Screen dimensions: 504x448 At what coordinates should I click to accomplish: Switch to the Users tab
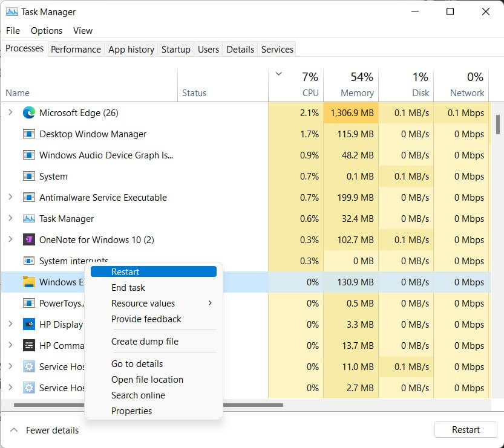coord(208,49)
